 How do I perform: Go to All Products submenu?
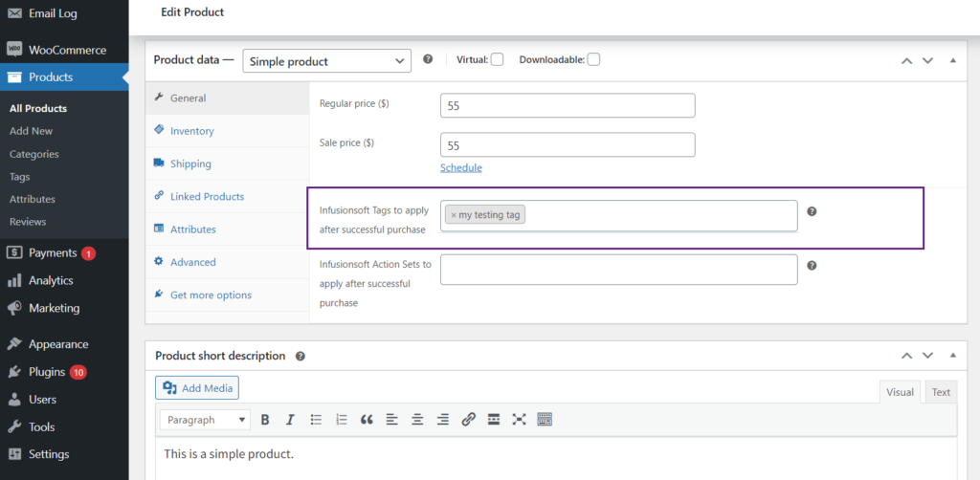pyautogui.click(x=38, y=109)
